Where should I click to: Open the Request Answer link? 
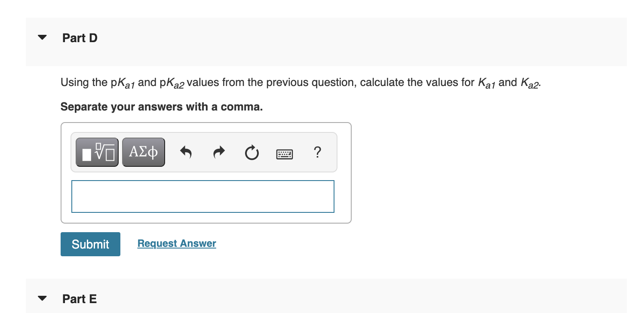click(x=176, y=243)
